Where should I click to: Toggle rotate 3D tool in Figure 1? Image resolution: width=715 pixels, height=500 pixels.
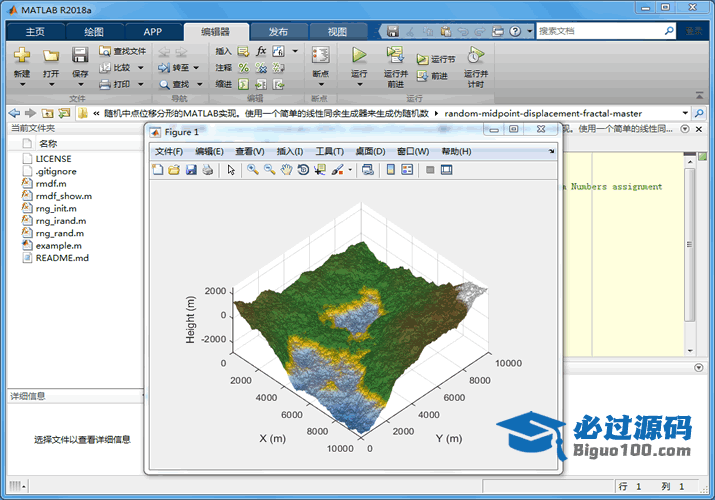click(x=303, y=170)
